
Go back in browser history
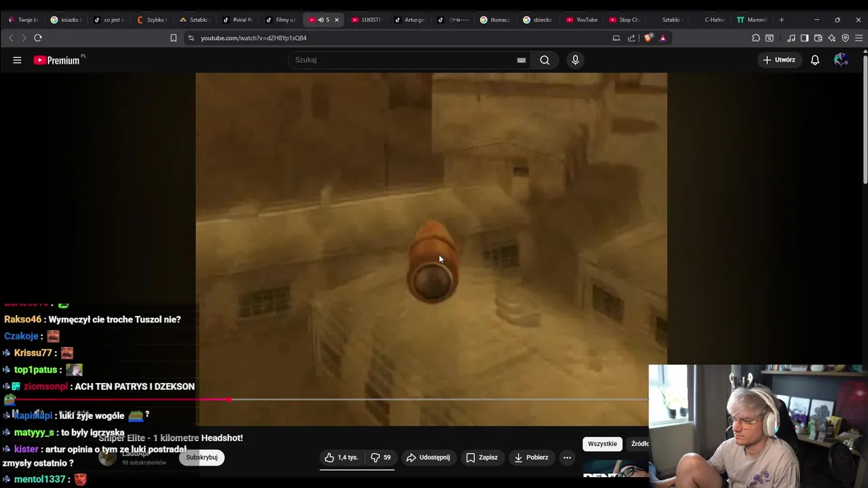(11, 38)
